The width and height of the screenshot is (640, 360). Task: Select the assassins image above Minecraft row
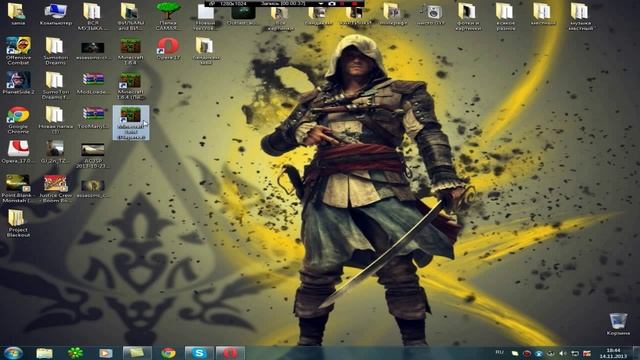point(93,50)
